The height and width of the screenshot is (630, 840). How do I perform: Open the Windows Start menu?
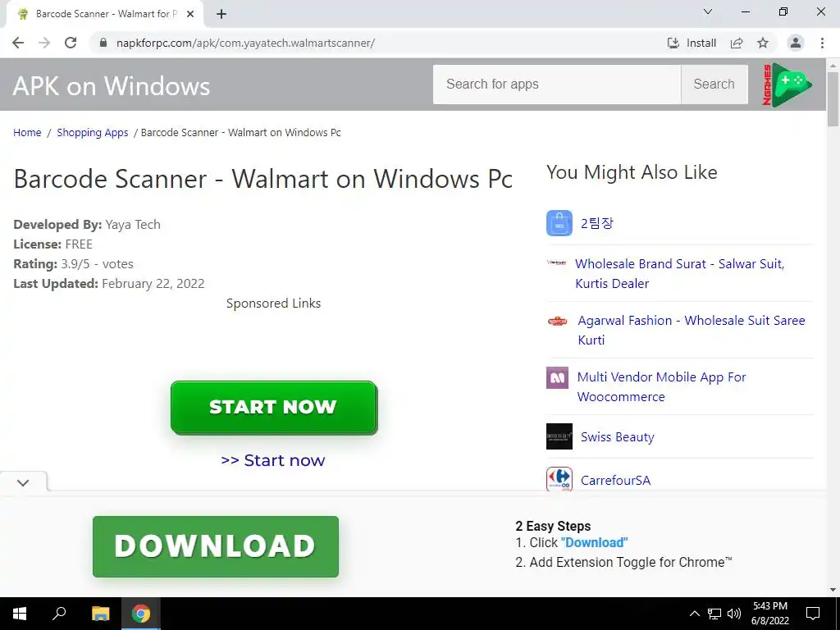pyautogui.click(x=20, y=614)
